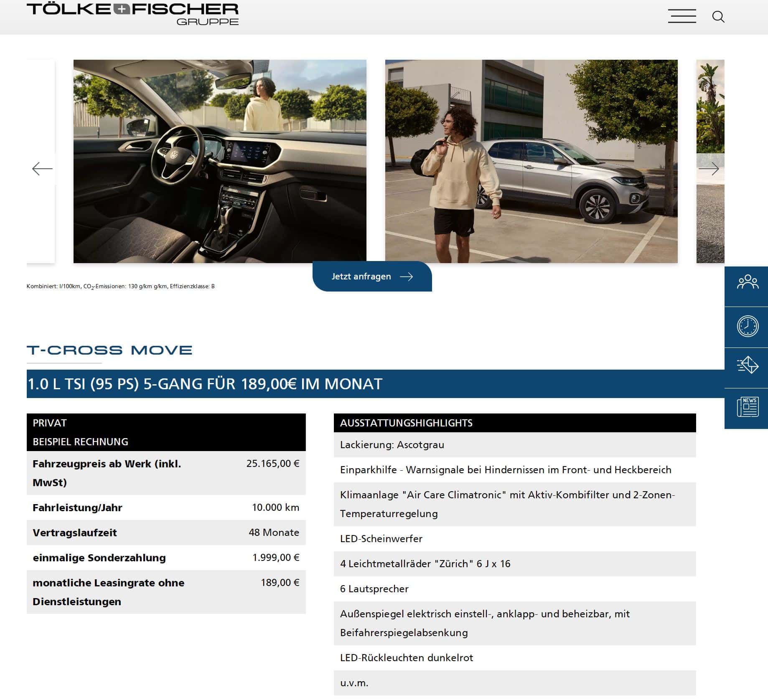View the T-Cross interior photo

click(x=220, y=161)
